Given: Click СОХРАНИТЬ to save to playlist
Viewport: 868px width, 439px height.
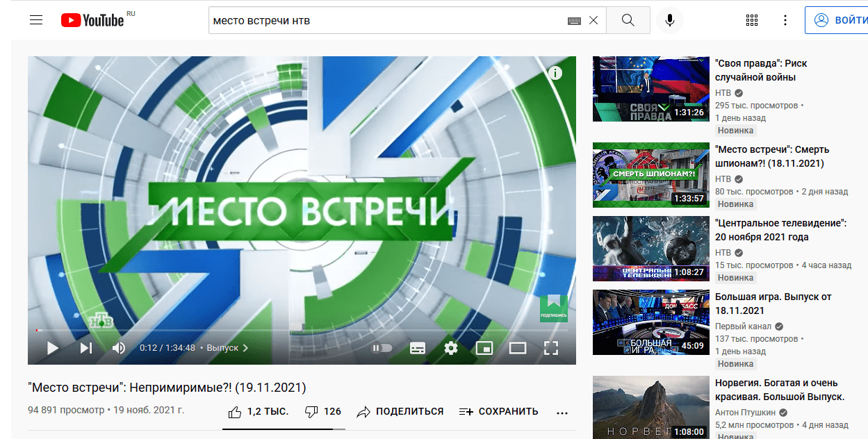Looking at the screenshot, I should 499,411.
